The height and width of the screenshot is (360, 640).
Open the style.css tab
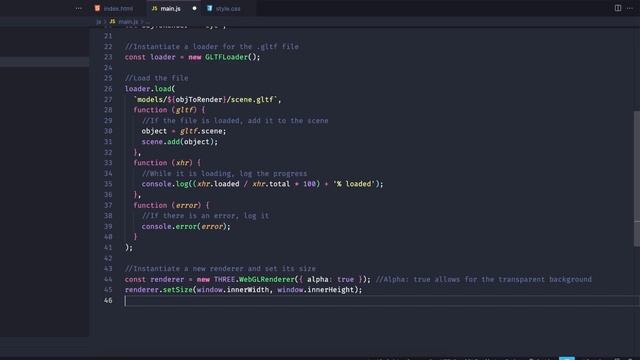coord(224,8)
